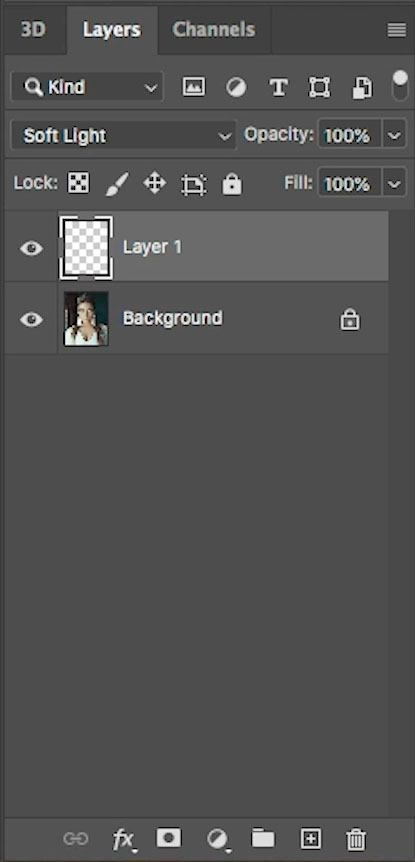The width and height of the screenshot is (415, 862).
Task: Click the lock all padlock icon
Action: point(231,183)
